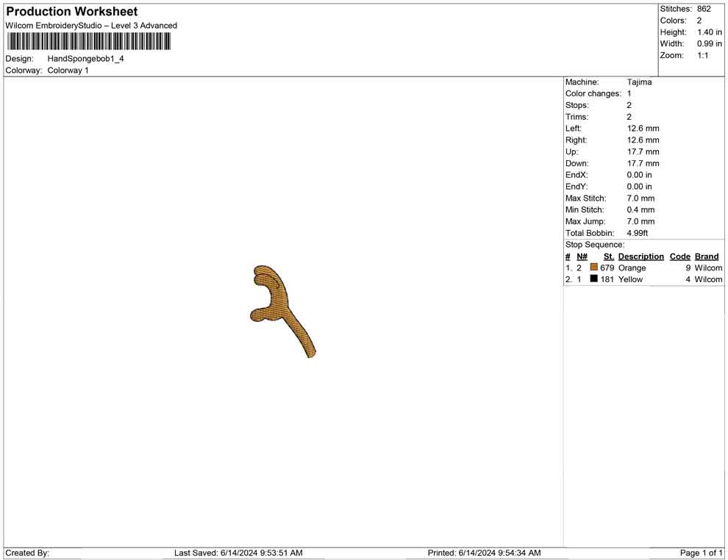The image size is (728, 560).
Task: Click the 'Color changes:' label
Action: pos(593,94)
